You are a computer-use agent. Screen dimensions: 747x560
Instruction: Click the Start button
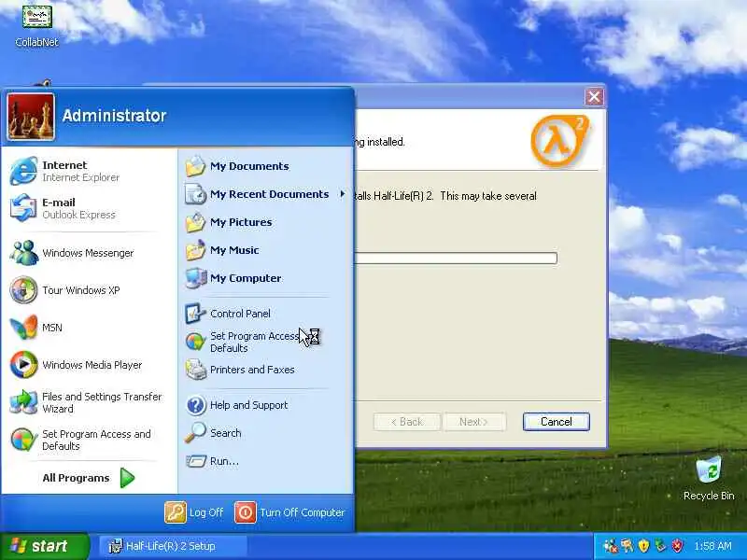coord(44,546)
